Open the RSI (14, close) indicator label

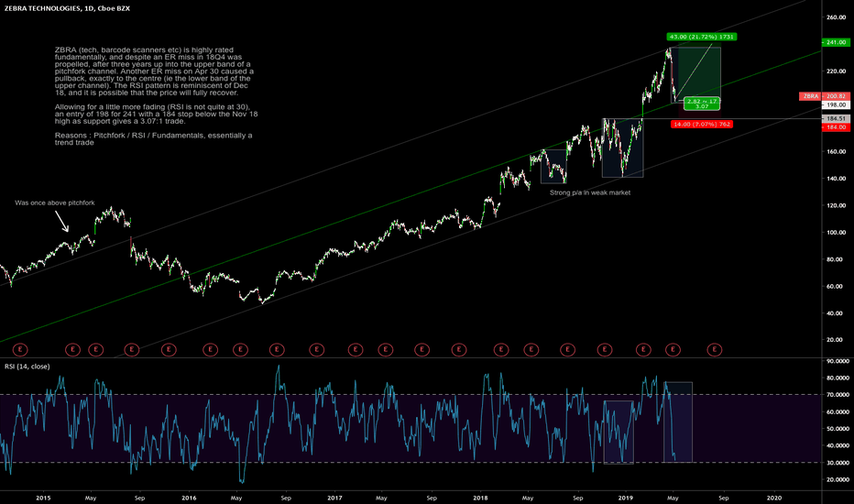27,367
